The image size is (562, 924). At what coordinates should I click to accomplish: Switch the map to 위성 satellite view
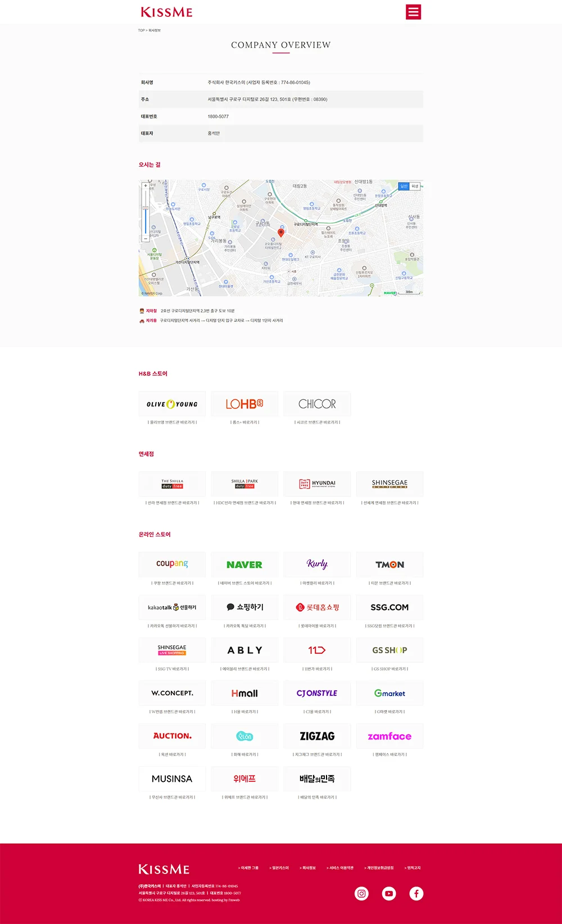415,186
